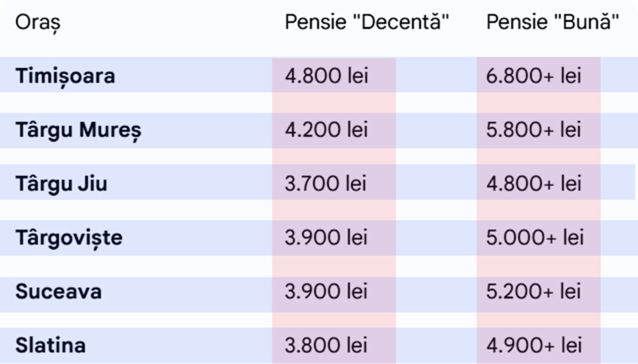
Task: Select Suceava's 3.900 lei decent pension cell
Action: point(326,291)
